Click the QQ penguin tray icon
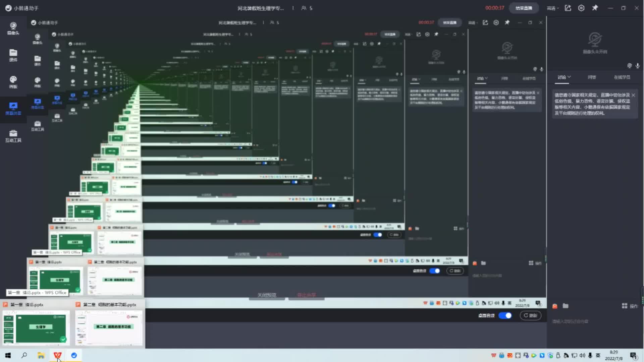644x362 pixels. (x=501, y=355)
